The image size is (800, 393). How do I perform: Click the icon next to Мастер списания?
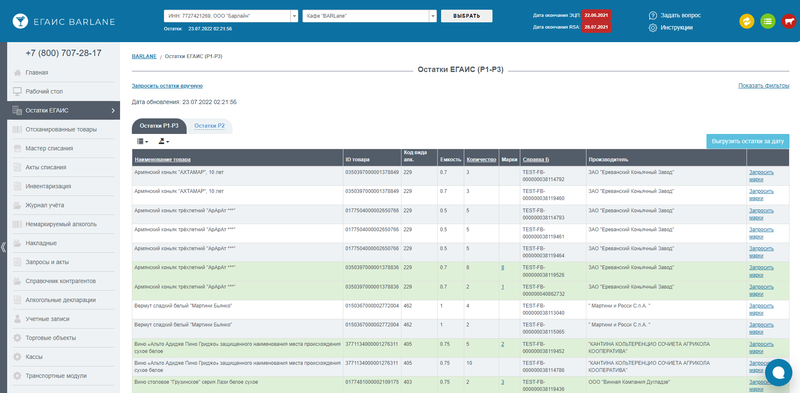(x=17, y=149)
